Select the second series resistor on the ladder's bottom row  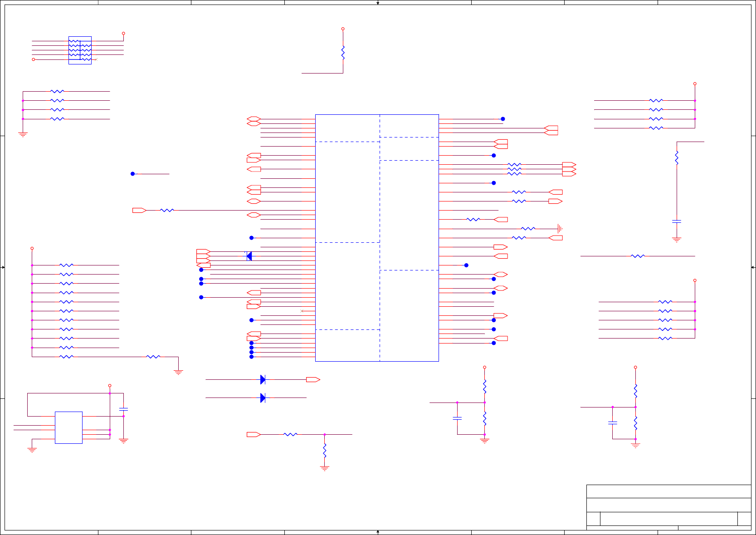153,357
